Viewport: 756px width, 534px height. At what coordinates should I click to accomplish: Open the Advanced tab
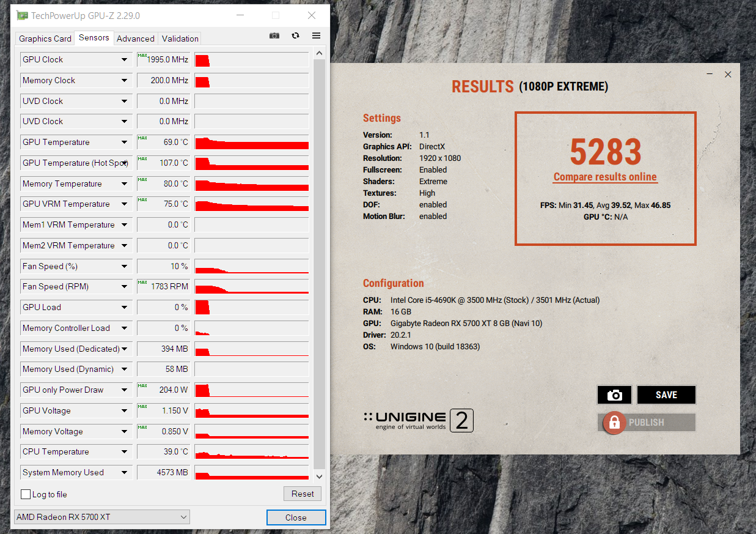coord(136,39)
